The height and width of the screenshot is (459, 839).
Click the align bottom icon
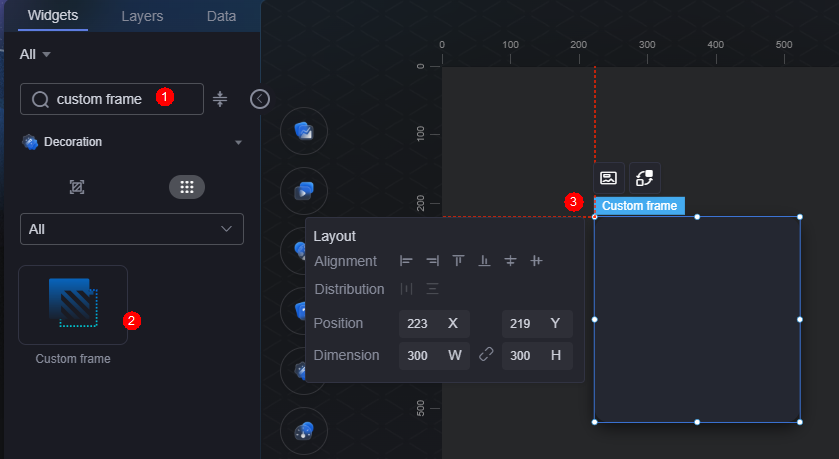[484, 261]
